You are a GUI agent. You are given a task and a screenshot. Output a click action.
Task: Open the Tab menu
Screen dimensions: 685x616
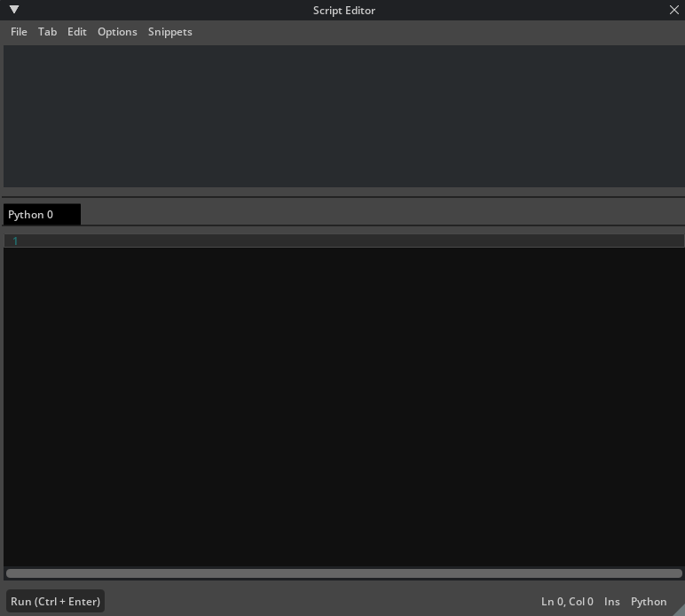[47, 32]
